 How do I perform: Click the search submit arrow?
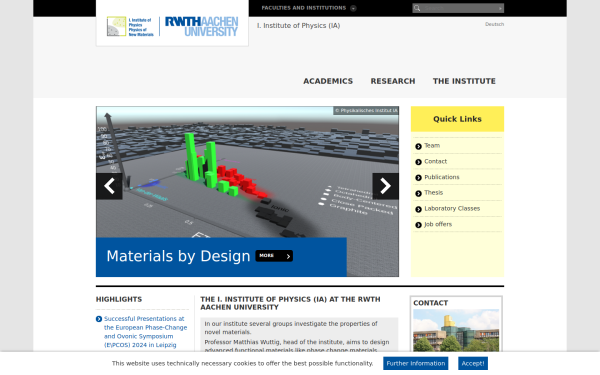click(500, 8)
